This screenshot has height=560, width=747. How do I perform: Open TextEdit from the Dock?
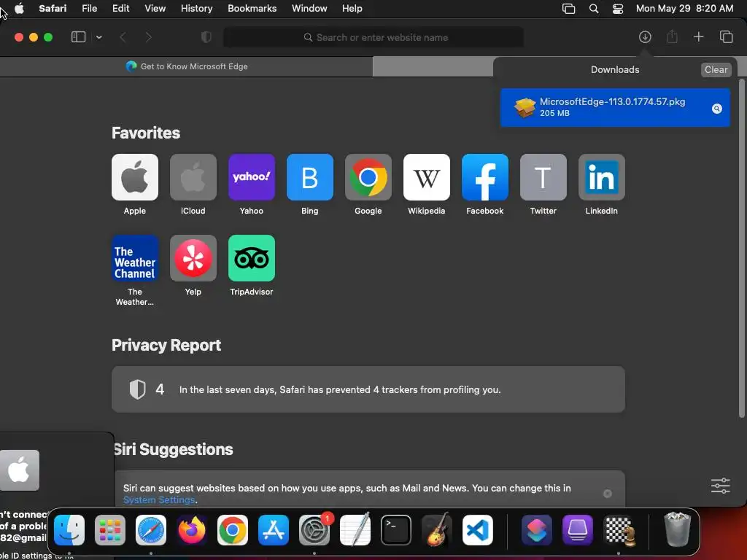(x=355, y=530)
